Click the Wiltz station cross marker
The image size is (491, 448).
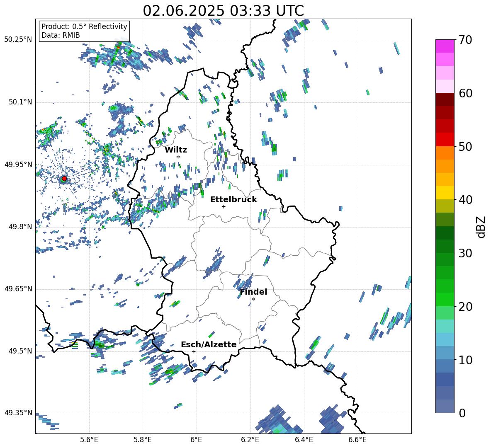point(178,157)
